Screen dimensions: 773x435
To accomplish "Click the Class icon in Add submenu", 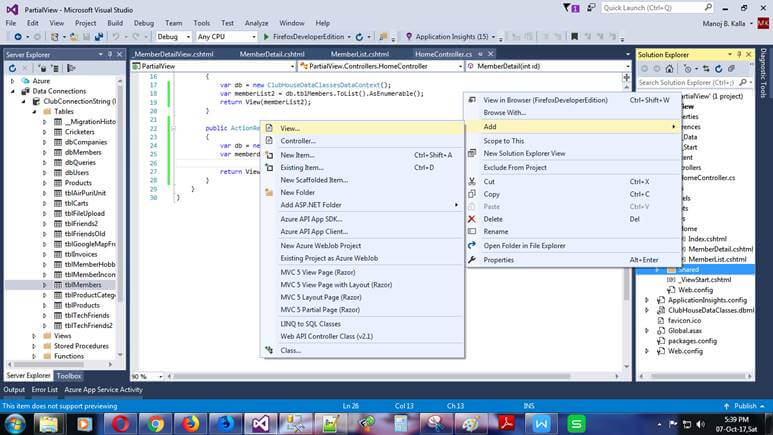I will pyautogui.click(x=269, y=350).
